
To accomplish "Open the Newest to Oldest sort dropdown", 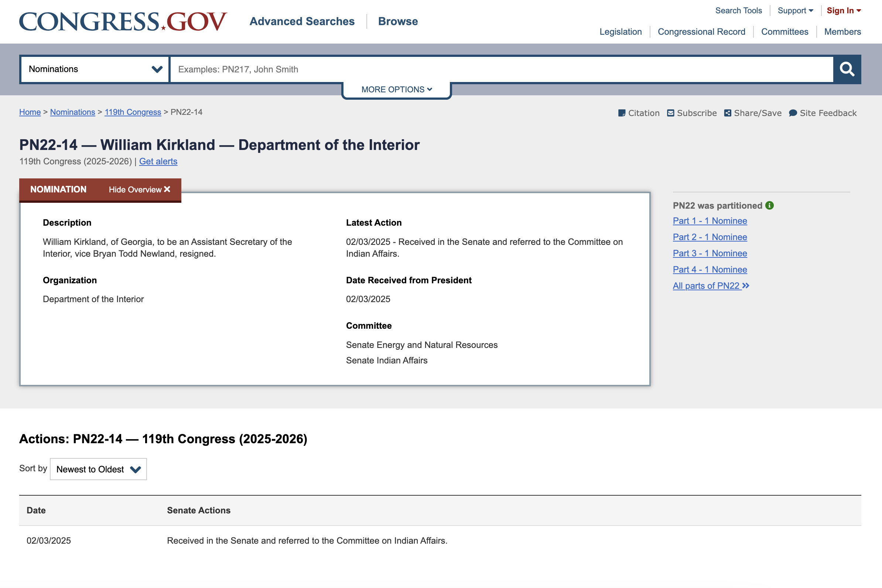I will click(x=98, y=469).
